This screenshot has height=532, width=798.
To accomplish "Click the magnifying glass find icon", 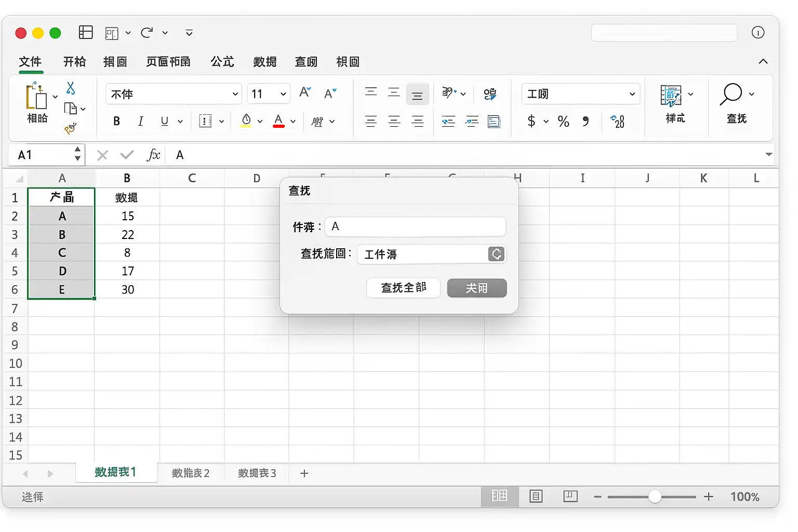I will [x=730, y=94].
